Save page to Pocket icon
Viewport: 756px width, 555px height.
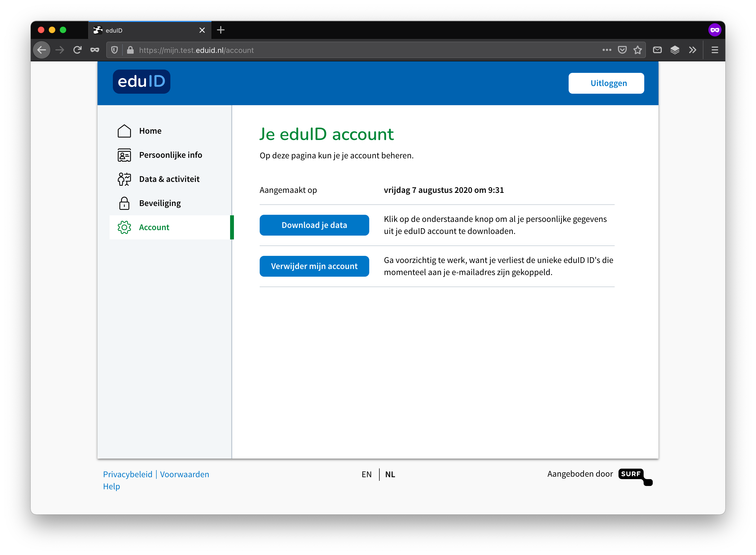coord(622,50)
